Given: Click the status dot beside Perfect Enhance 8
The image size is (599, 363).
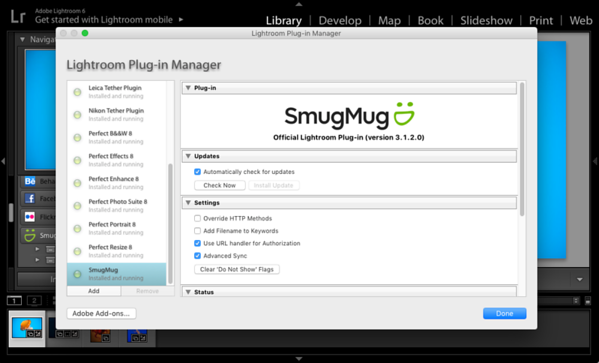Looking at the screenshot, I should 78,183.
